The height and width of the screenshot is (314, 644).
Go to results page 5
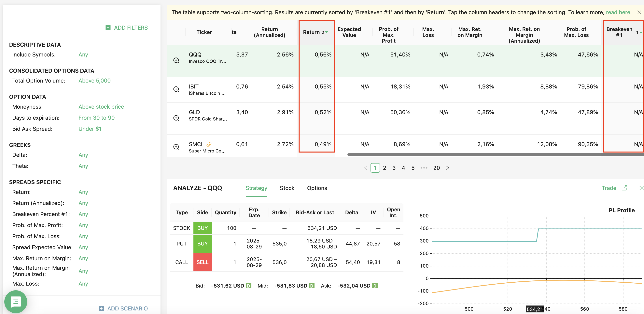click(x=413, y=168)
